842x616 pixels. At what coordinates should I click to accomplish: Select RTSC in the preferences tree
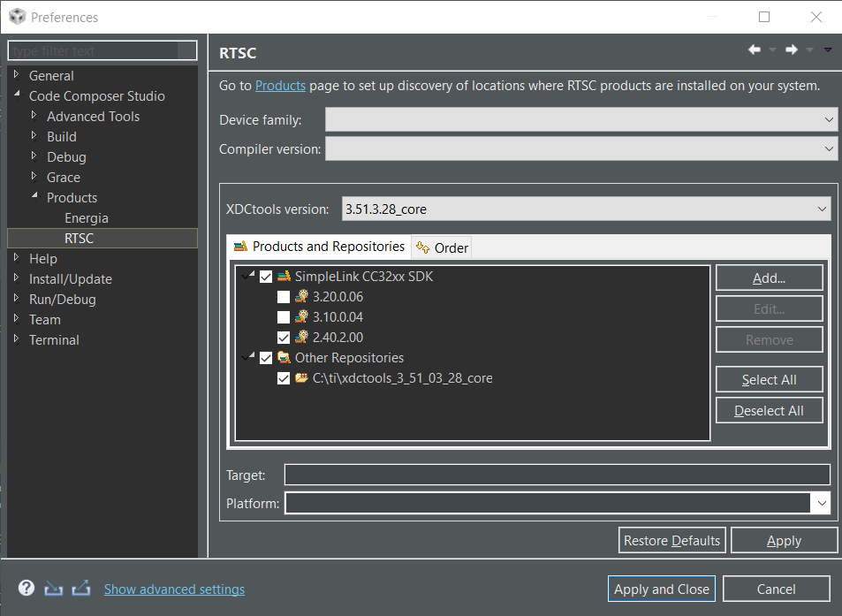point(79,239)
